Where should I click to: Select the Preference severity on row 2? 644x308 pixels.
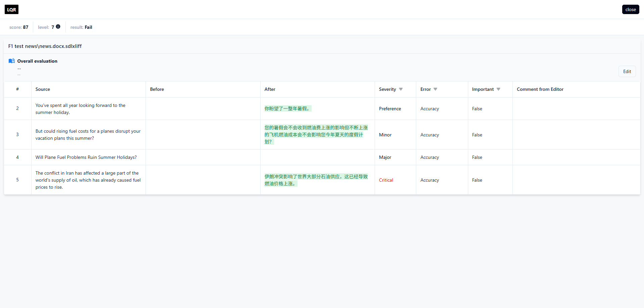click(x=390, y=109)
